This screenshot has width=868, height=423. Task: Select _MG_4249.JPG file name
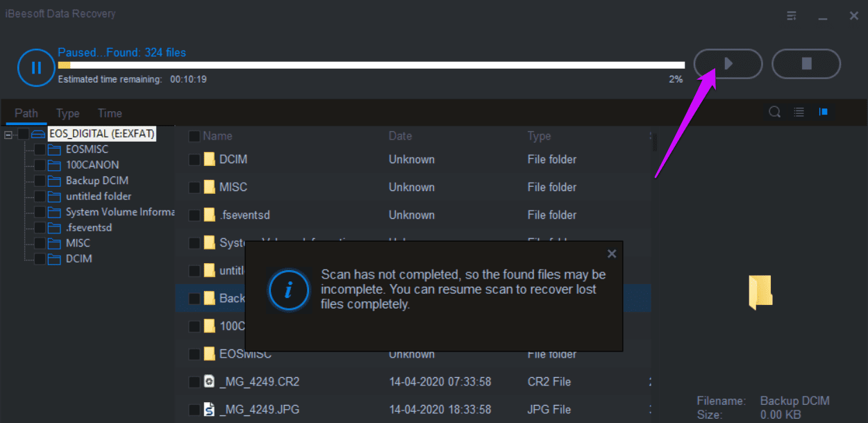(x=260, y=409)
